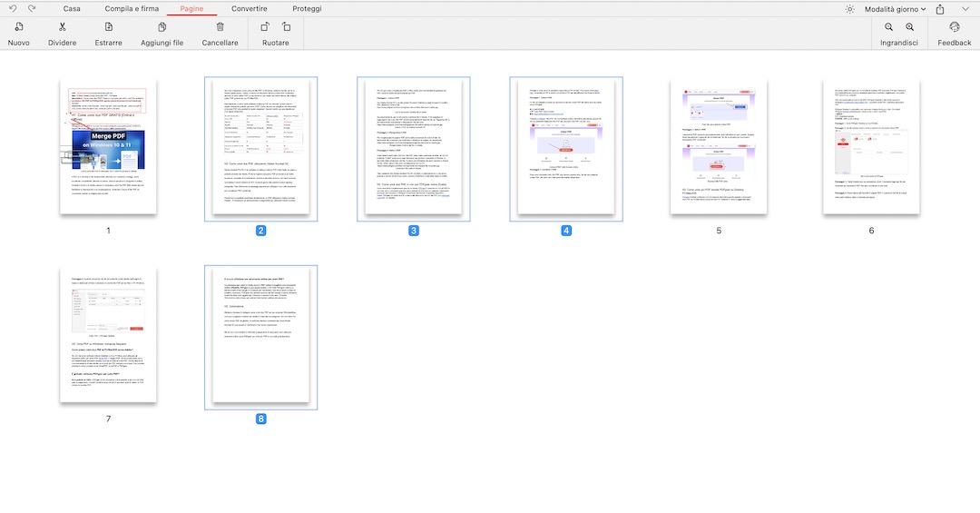The height and width of the screenshot is (513, 980).
Task: Rotate pages counterclockwise with left rotate icon
Action: click(x=265, y=27)
